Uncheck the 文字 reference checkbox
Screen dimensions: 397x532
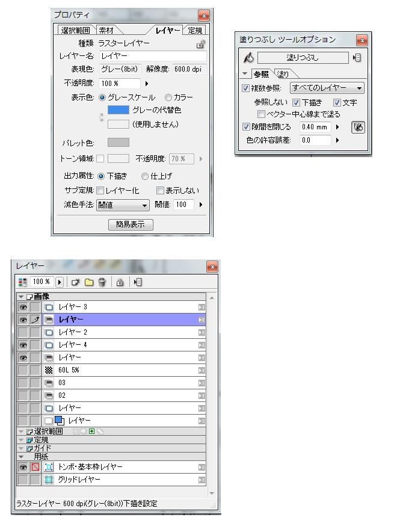(x=337, y=103)
